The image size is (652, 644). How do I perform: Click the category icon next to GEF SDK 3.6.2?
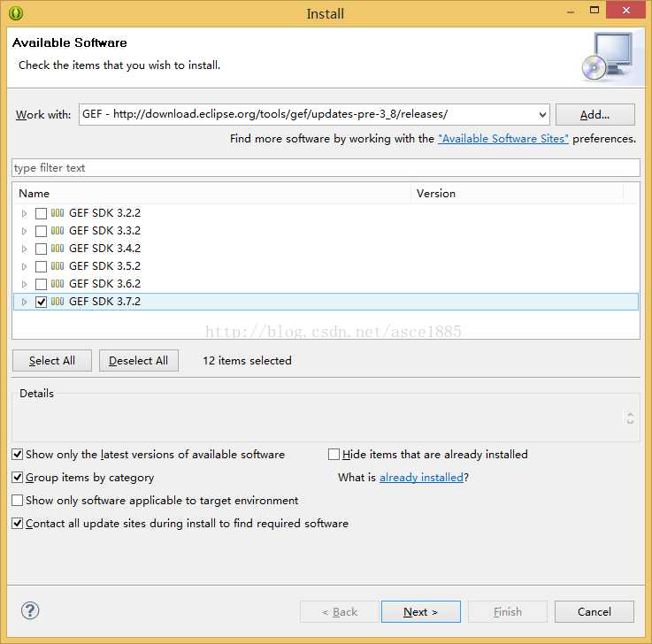click(x=58, y=284)
